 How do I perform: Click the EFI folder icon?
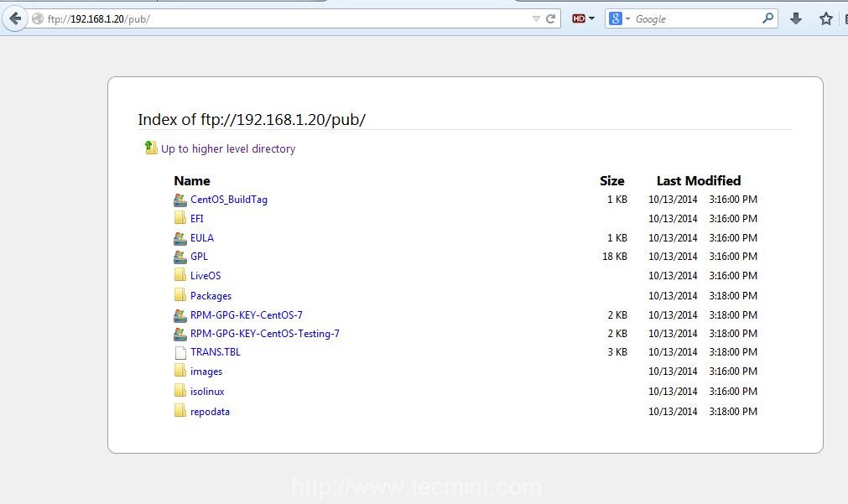(x=181, y=218)
